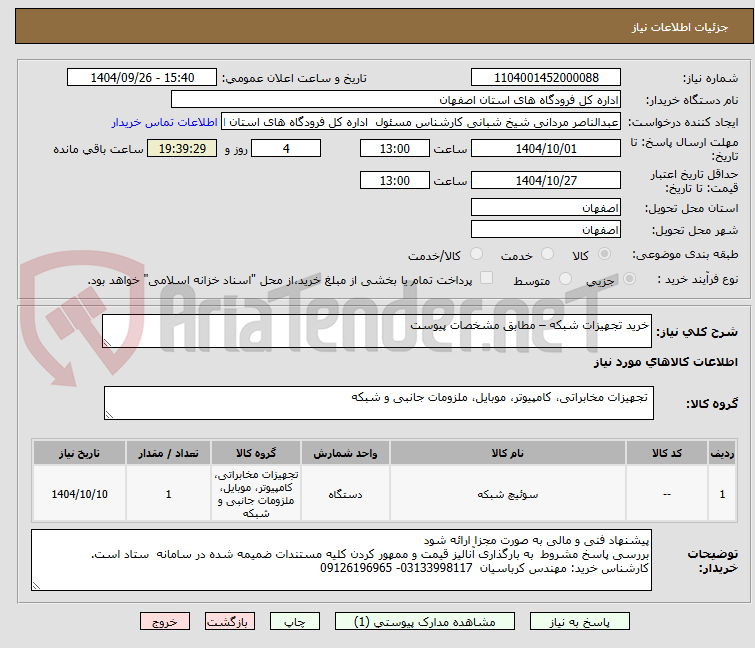Click the price validity date 1404/10/27
This screenshot has height=648, width=755.
coord(546,181)
